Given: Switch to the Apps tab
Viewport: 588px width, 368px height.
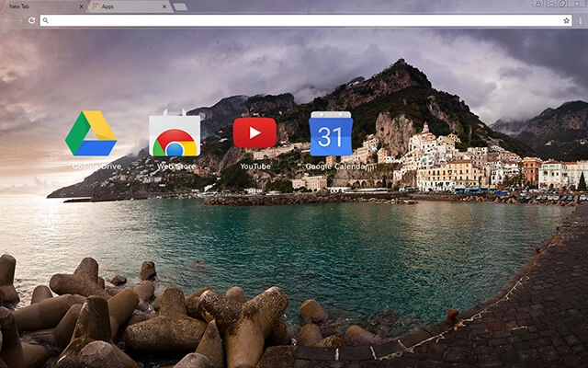Looking at the screenshot, I should pos(130,6).
